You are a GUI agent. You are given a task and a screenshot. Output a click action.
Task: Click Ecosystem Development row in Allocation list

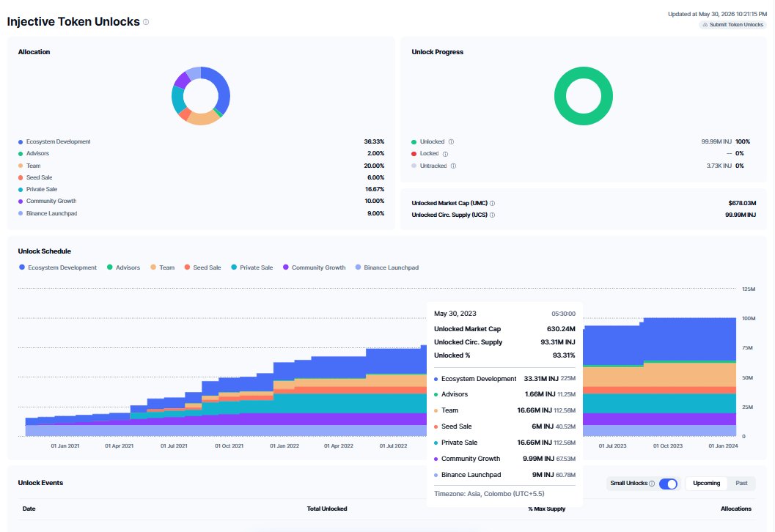tap(201, 141)
